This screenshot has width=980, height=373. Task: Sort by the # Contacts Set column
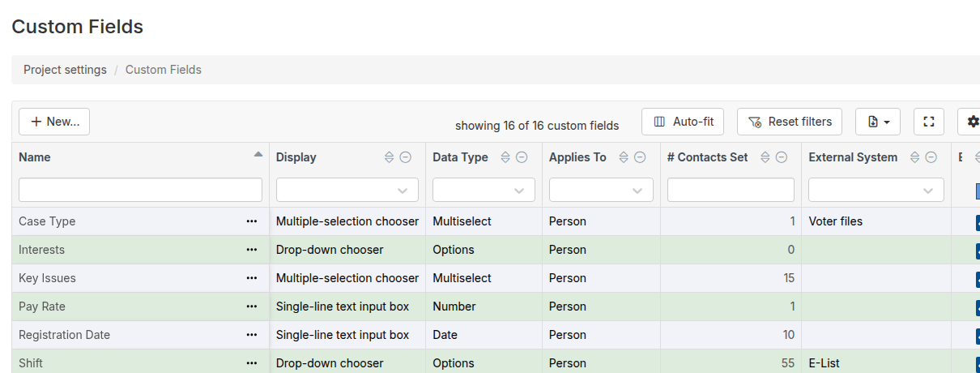(765, 157)
